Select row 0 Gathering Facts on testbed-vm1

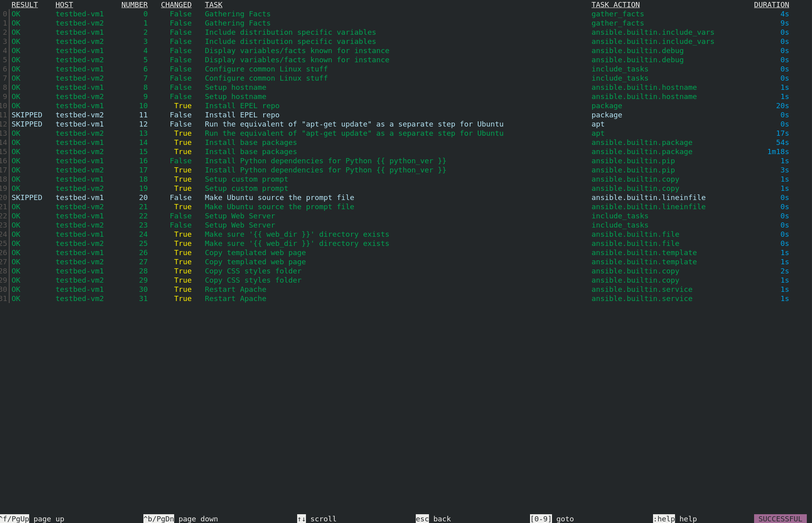(x=237, y=14)
